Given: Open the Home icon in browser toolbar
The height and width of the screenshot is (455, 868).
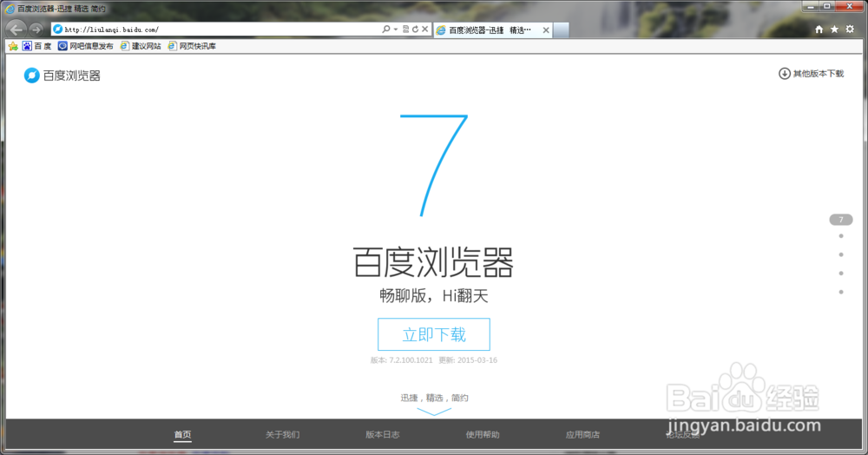Looking at the screenshot, I should [x=819, y=30].
